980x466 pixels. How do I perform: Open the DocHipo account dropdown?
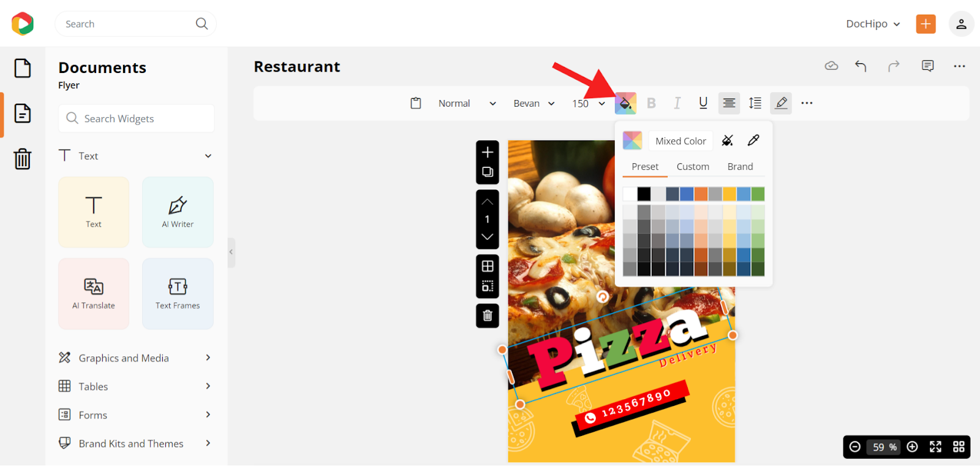(x=873, y=24)
